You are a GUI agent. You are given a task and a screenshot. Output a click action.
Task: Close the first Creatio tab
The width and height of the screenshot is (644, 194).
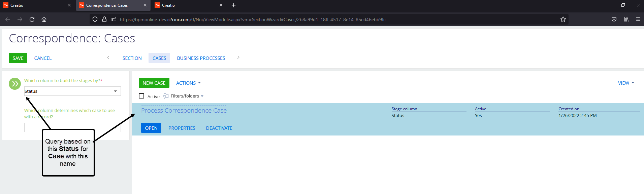(69, 5)
